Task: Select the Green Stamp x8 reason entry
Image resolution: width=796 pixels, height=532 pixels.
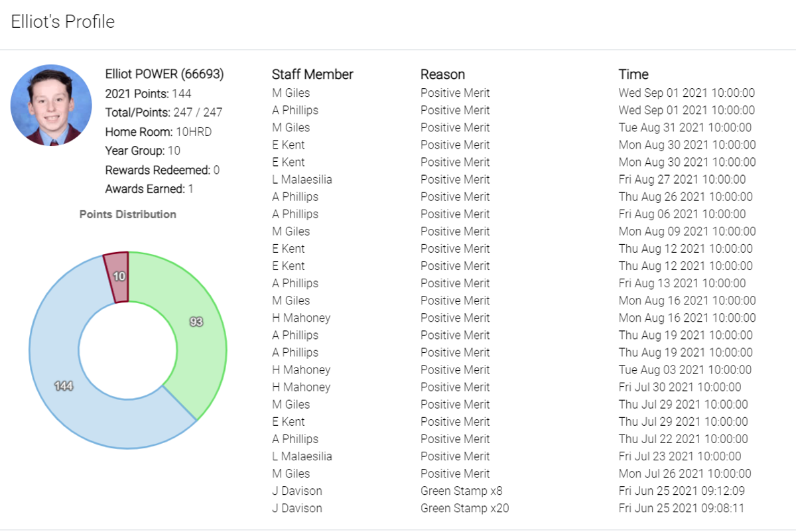Action: (x=462, y=491)
